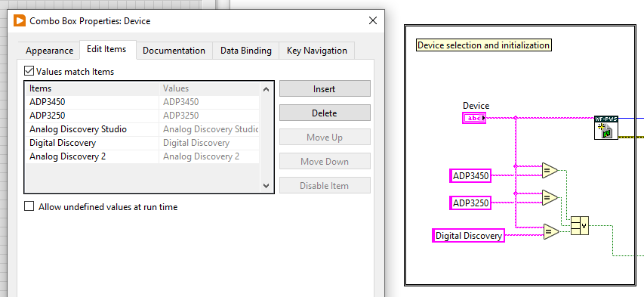Screen dimensions: 644x297
Task: Open the Documentation tab
Action: coord(174,51)
